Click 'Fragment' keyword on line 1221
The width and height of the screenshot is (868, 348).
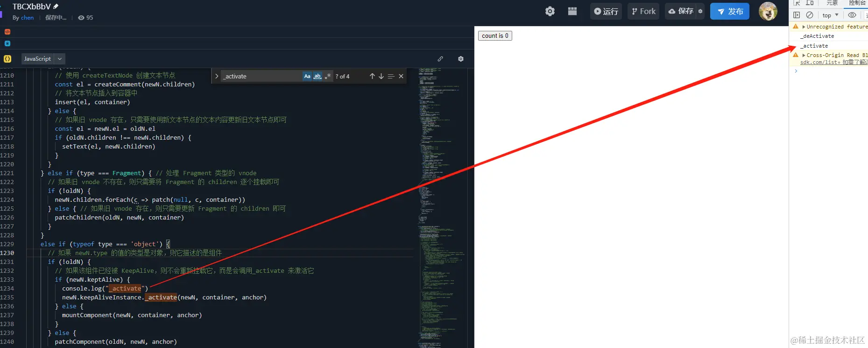click(127, 173)
